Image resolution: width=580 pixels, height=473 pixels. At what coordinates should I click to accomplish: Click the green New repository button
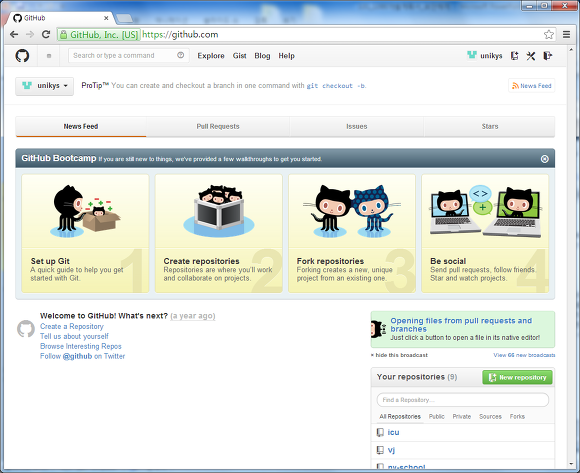click(x=517, y=377)
